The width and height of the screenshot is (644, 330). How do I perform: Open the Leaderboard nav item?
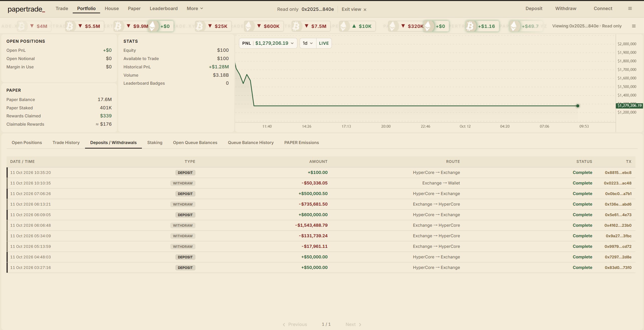point(164,9)
